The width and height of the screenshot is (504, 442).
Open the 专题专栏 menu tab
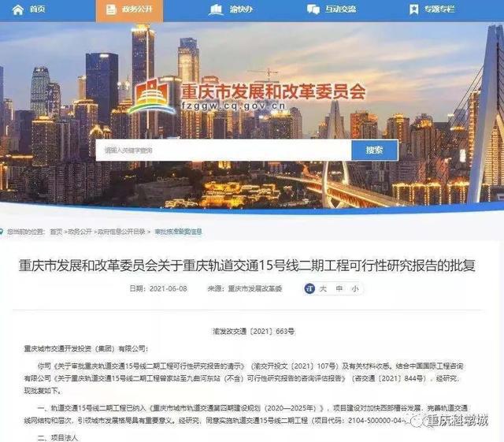[432, 9]
